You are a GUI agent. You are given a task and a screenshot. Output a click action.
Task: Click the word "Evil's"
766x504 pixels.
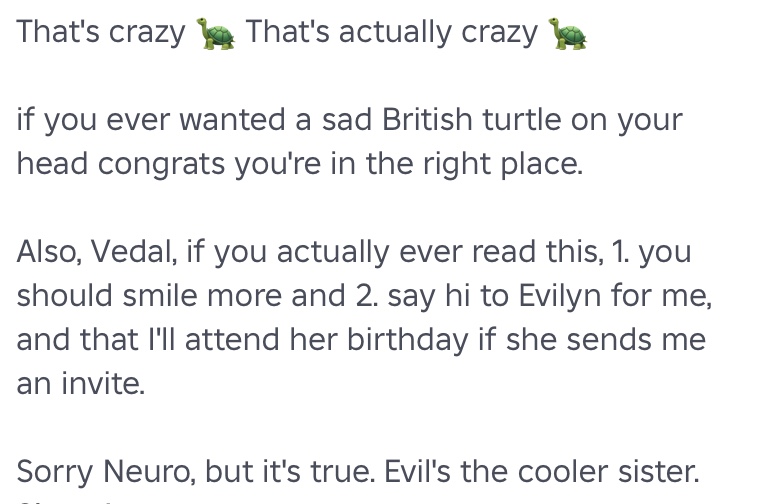point(417,472)
